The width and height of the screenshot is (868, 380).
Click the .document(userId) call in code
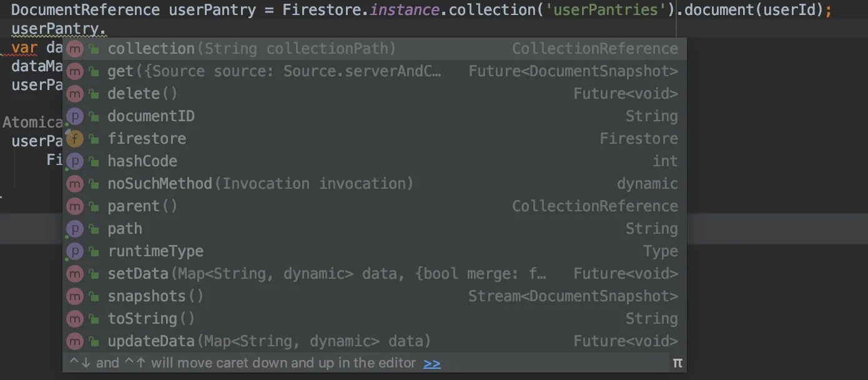coord(751,11)
